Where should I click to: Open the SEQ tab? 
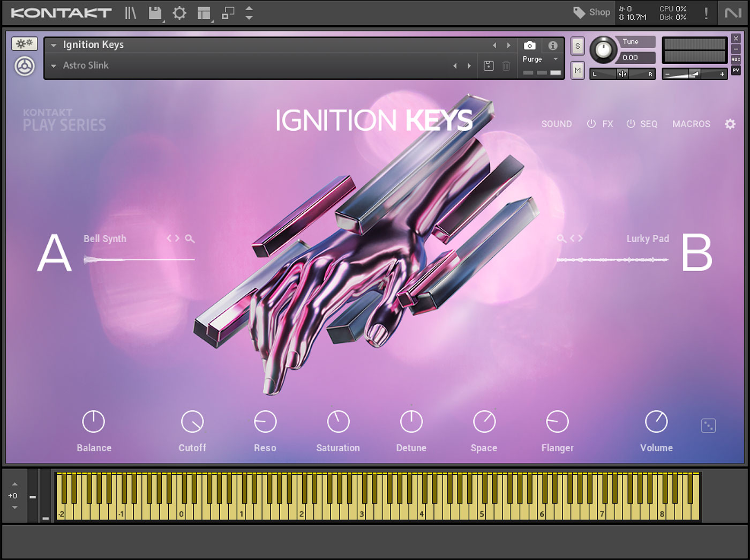coord(649,124)
